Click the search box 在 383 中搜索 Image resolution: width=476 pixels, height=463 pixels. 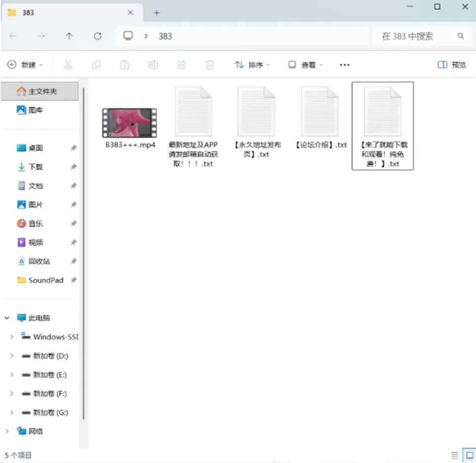pos(422,36)
